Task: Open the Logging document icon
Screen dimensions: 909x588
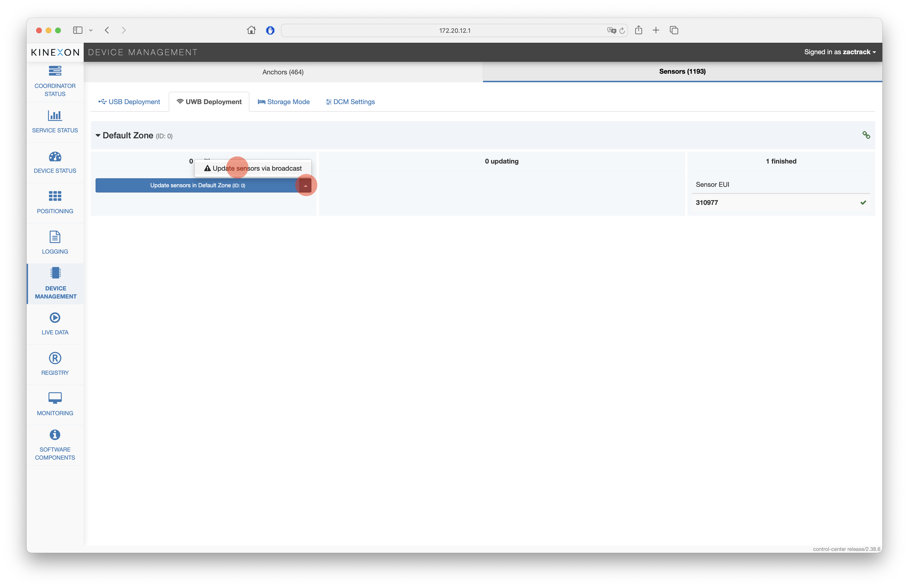Action: coord(55,237)
